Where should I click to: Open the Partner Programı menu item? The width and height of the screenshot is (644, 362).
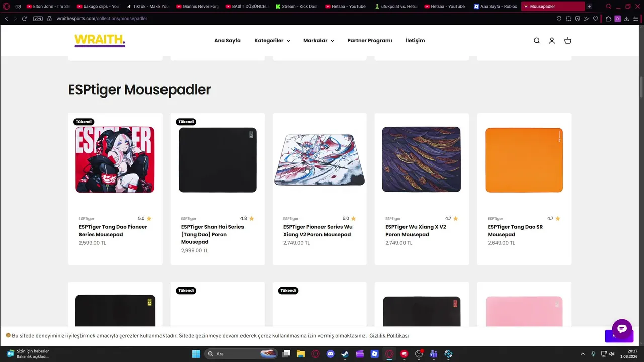[370, 41]
